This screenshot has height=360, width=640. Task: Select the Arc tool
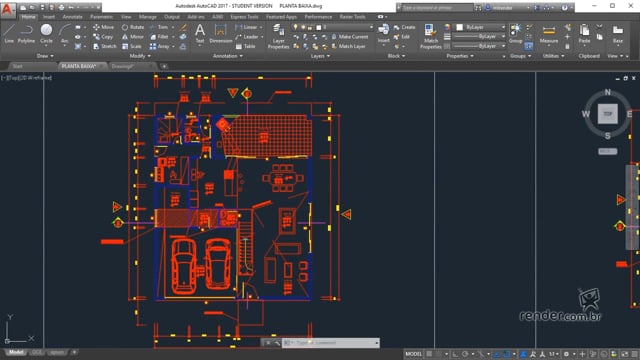click(64, 33)
